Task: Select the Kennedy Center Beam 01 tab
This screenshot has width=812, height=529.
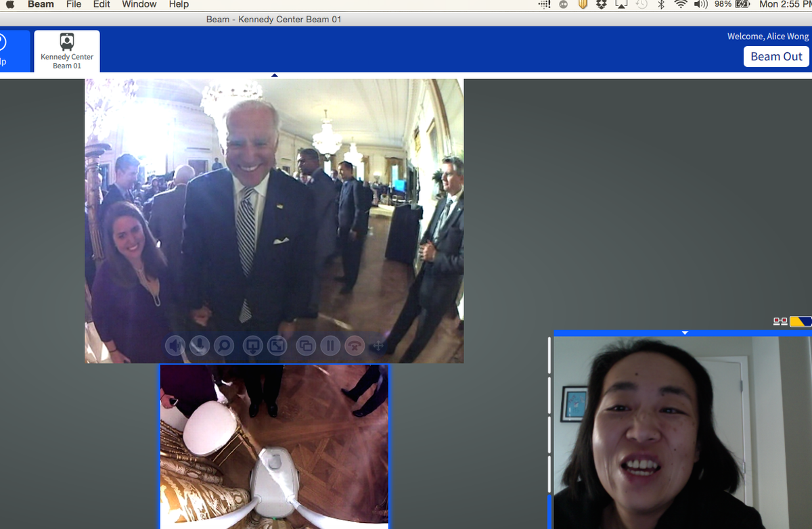Action: tap(67, 51)
